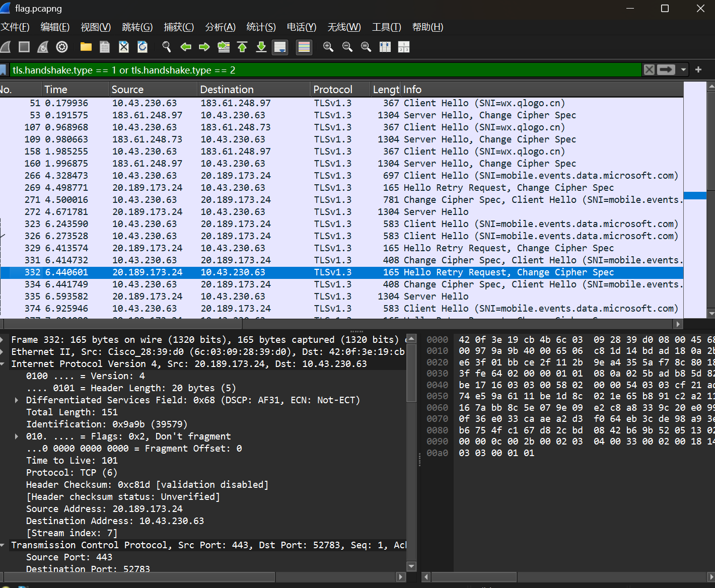Open the 分析(A) menu
Image resolution: width=715 pixels, height=588 pixels.
(220, 27)
